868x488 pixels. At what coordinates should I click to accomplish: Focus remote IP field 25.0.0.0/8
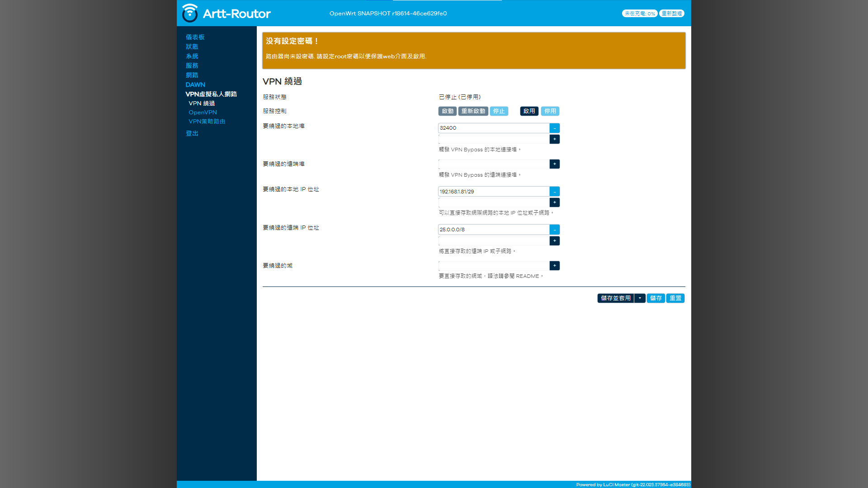tap(494, 230)
